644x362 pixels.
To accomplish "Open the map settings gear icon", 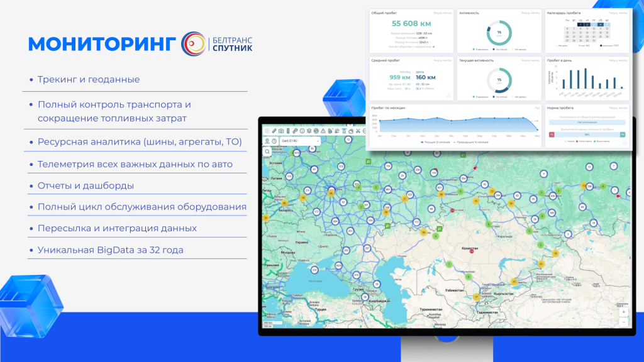I will coord(267,131).
